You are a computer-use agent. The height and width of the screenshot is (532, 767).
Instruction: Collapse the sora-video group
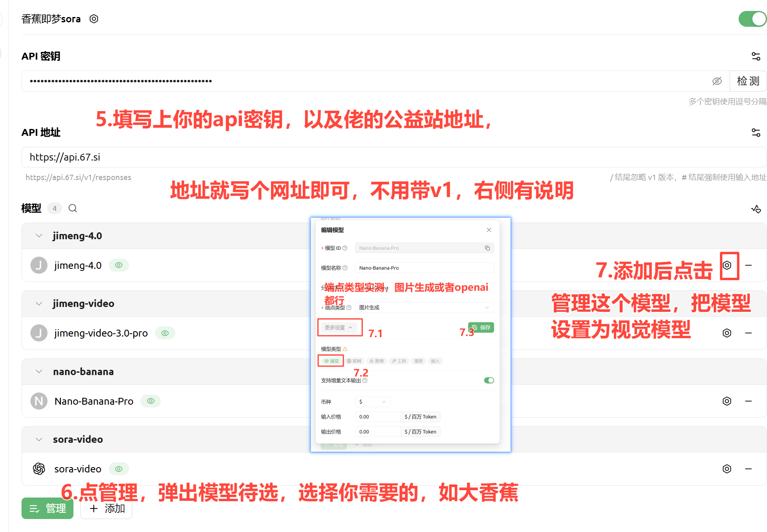(x=39, y=439)
